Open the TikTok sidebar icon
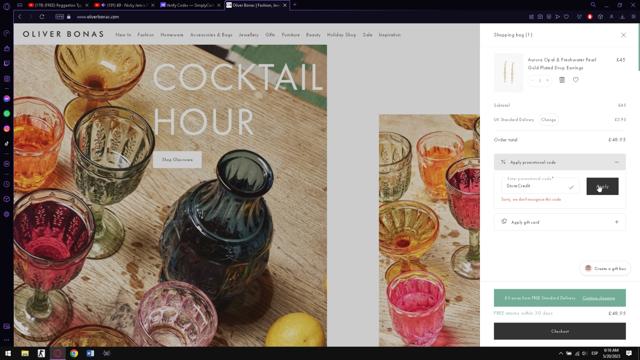This screenshot has width=640, height=360. [x=7, y=144]
